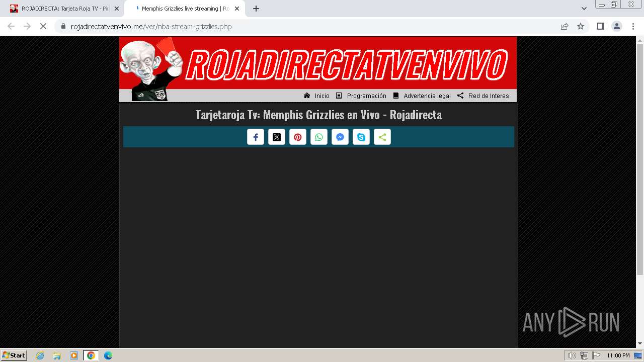Screen dimensions: 644x362
Task: Bookmark this page with star icon
Action: [581, 26]
